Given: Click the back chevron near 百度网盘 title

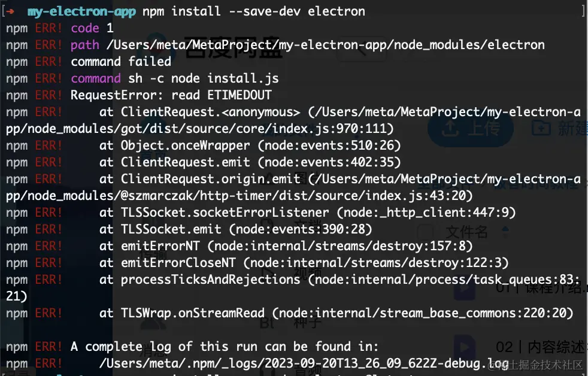Looking at the screenshot, I should [x=361, y=49].
